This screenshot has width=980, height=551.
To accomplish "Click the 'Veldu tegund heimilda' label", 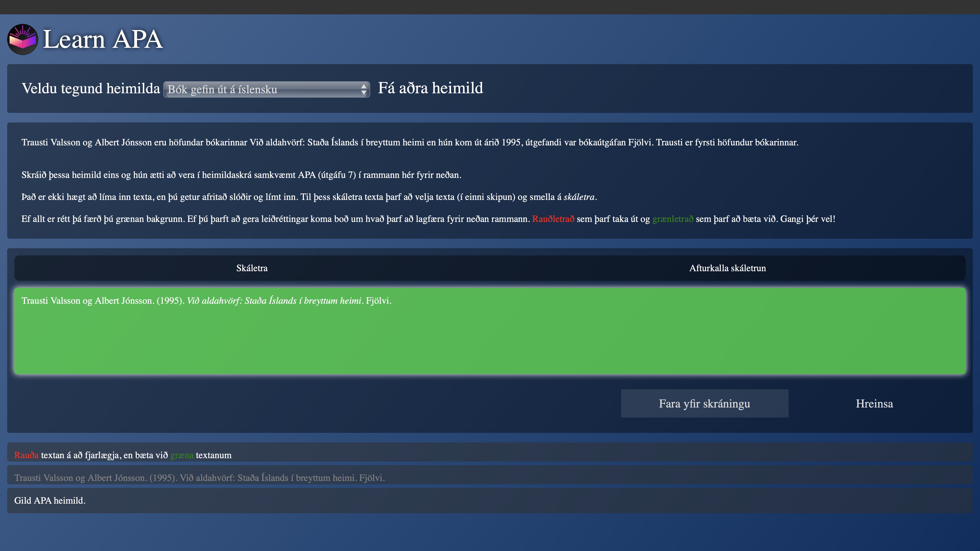I will [90, 88].
